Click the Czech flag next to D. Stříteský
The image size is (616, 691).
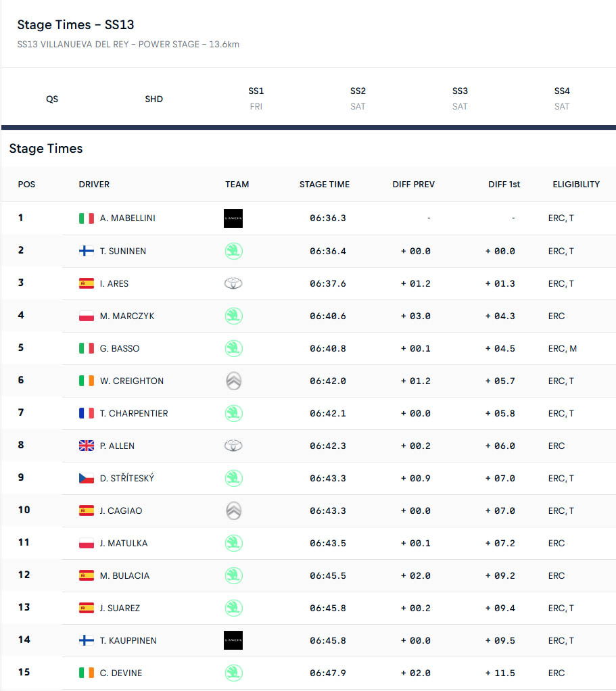pos(87,479)
